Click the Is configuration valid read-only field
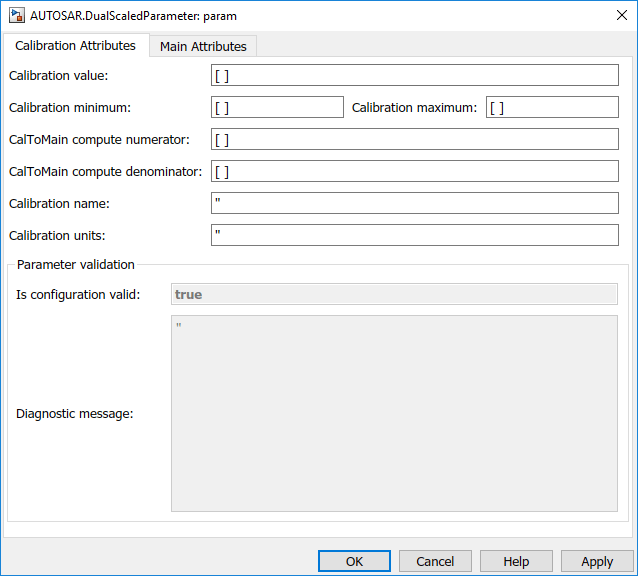 (394, 294)
